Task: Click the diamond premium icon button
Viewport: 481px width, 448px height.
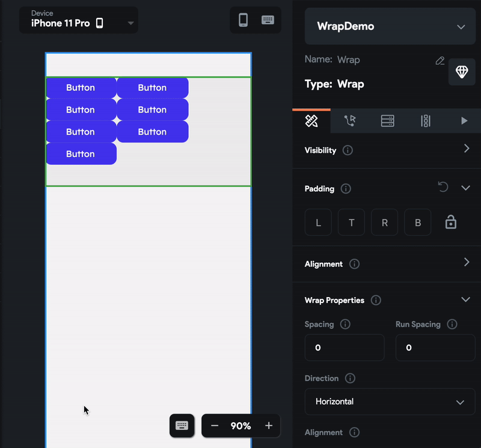Action: pyautogui.click(x=462, y=72)
